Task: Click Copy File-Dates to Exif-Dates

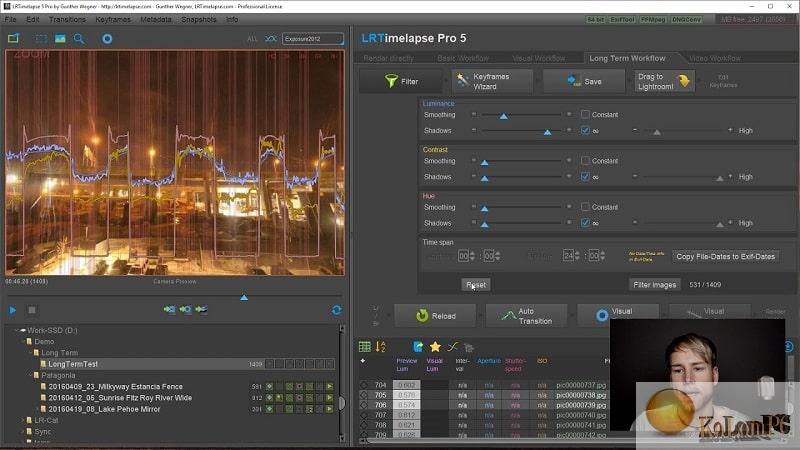Action: pos(726,257)
